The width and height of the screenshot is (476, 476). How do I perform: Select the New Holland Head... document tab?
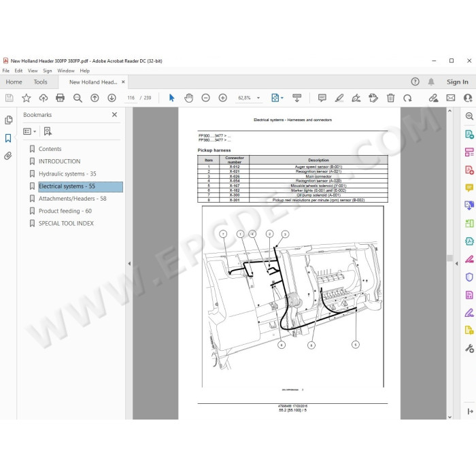click(x=93, y=82)
